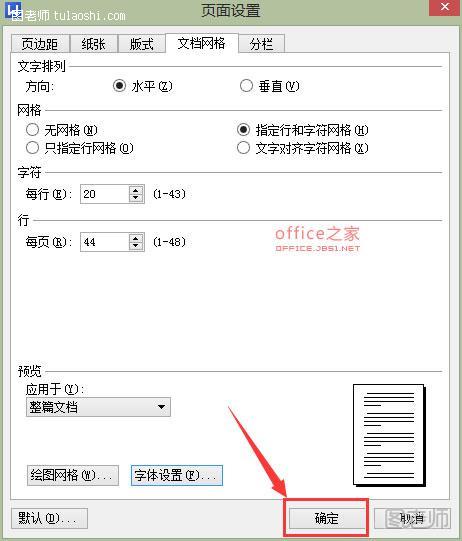Select the 垂直 text direction radio

pyautogui.click(x=246, y=86)
